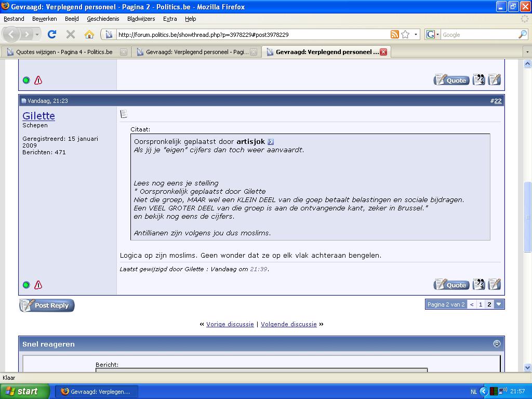Focus the URL address bar

[249, 35]
